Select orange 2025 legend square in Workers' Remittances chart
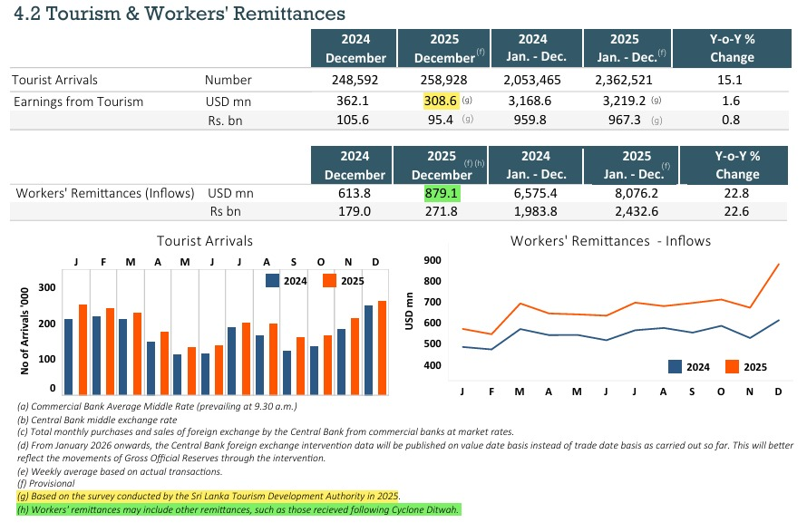 [732, 366]
